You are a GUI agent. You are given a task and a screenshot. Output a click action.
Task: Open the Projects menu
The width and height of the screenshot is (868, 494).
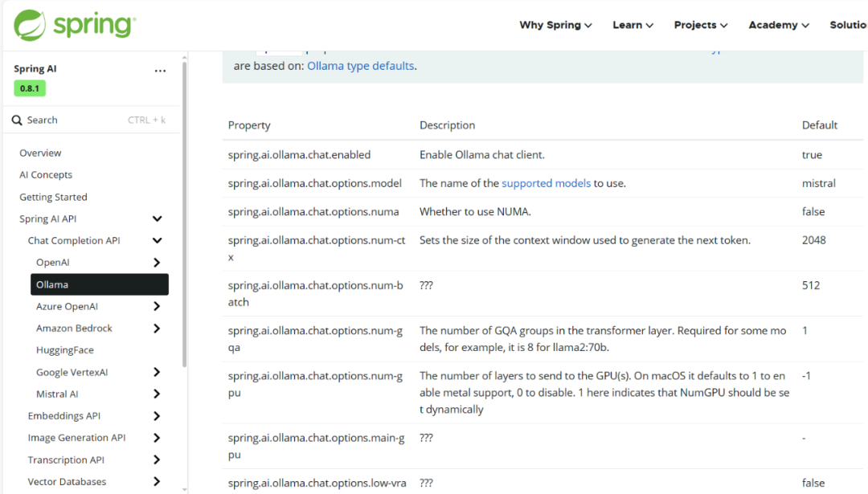tap(700, 25)
